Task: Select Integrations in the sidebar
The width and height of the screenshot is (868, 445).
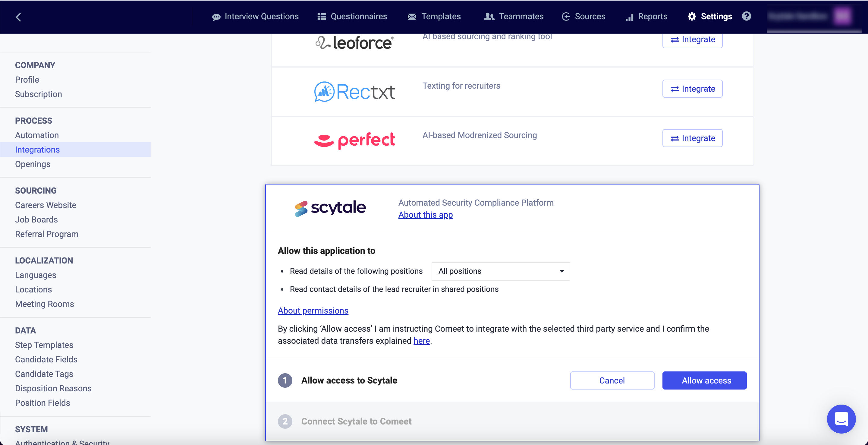Action: (75, 150)
